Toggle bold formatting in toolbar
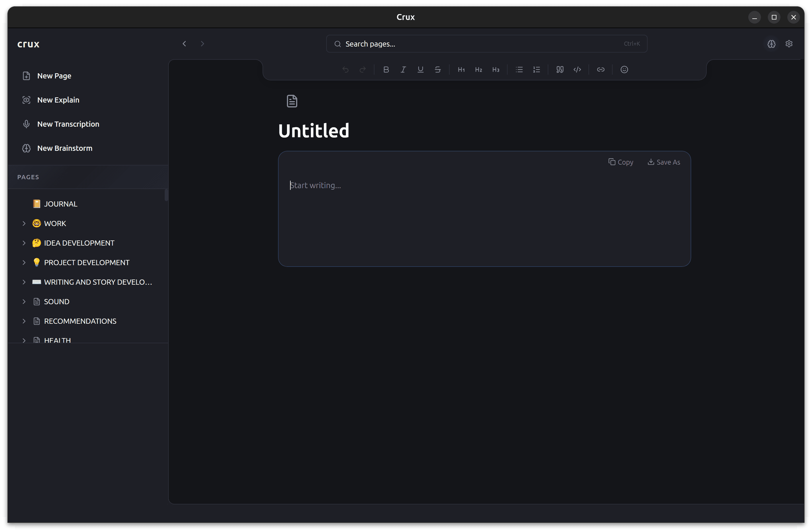This screenshot has width=812, height=532. click(386, 70)
